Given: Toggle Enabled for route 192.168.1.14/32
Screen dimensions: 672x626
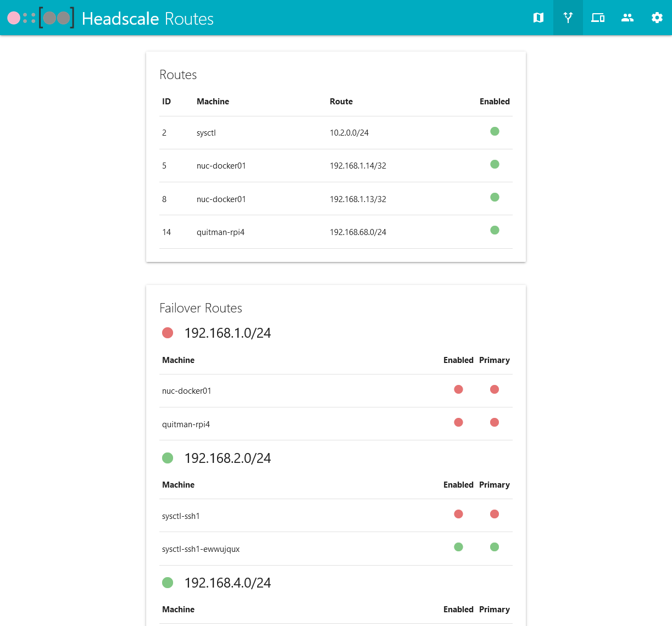Looking at the screenshot, I should point(495,164).
